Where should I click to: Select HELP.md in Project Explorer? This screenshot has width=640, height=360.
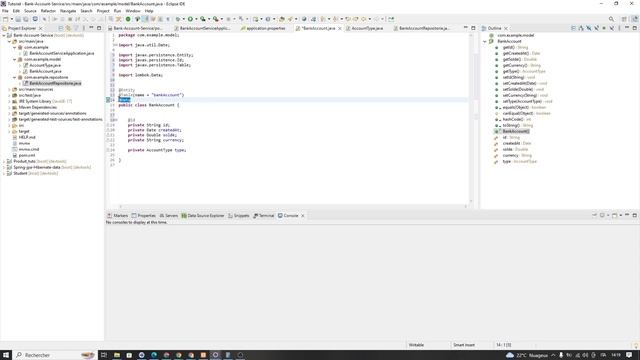click(27, 138)
